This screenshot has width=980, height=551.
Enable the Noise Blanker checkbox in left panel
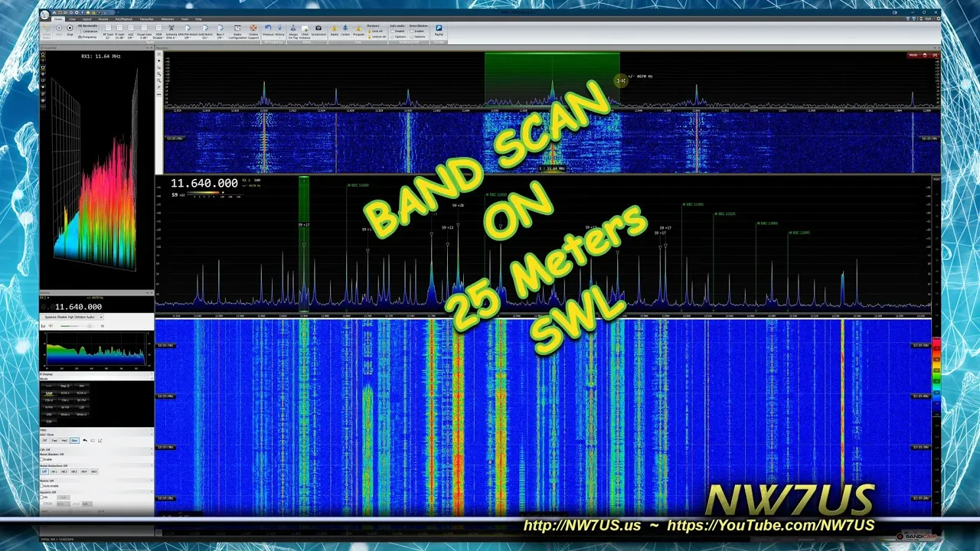point(42,459)
